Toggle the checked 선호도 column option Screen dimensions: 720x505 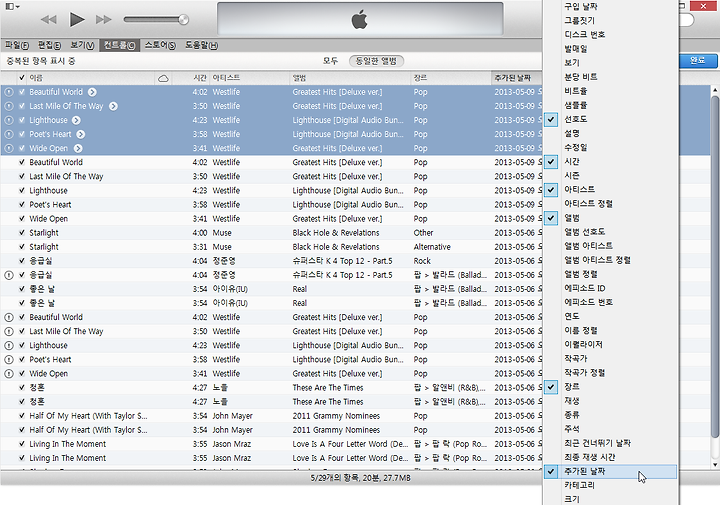click(x=610, y=119)
